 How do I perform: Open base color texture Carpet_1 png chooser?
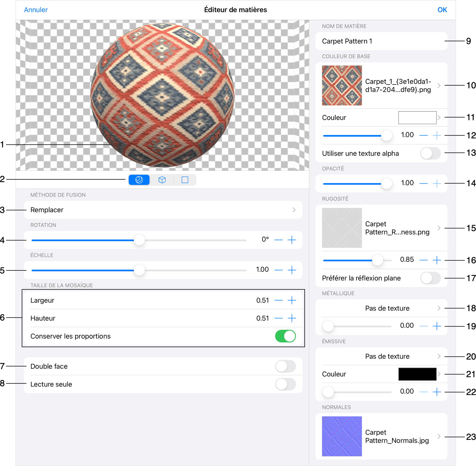(x=381, y=86)
